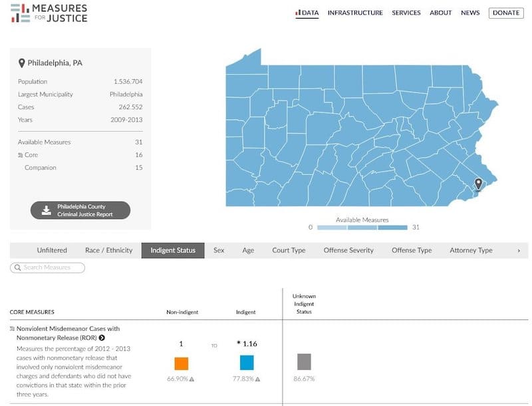Click the Measures for Justice logo
The image size is (532, 406).
tap(49, 13)
